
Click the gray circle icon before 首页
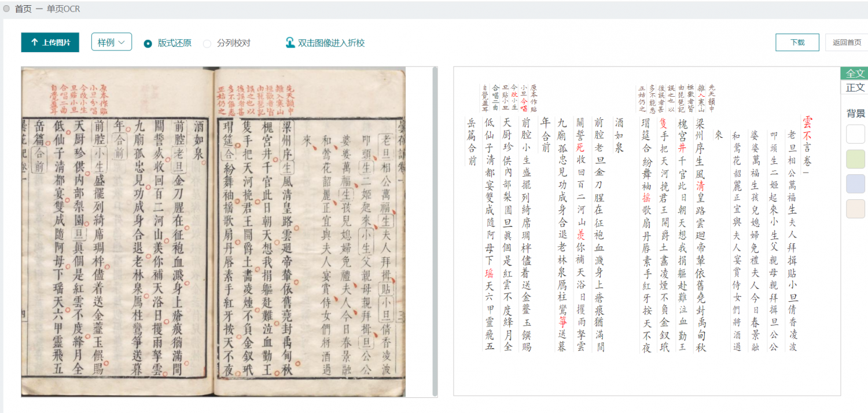pos(7,9)
